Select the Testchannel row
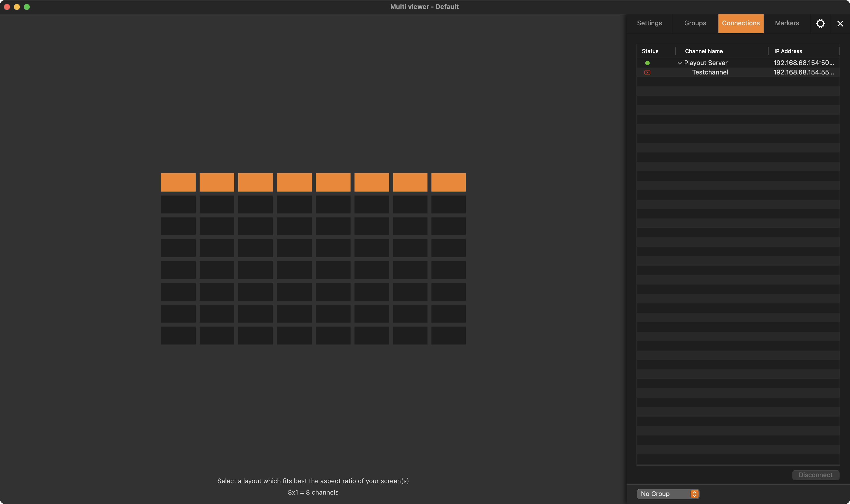Image resolution: width=850 pixels, height=504 pixels. click(x=738, y=72)
